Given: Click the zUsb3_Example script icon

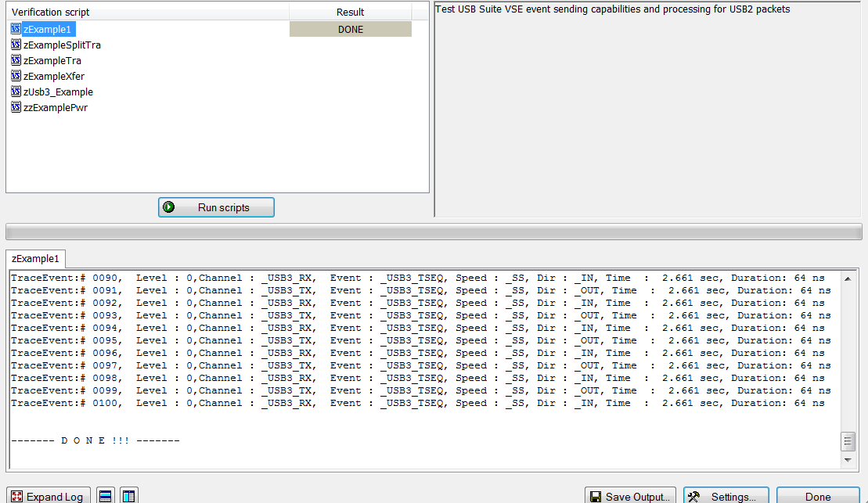Looking at the screenshot, I should [x=16, y=92].
